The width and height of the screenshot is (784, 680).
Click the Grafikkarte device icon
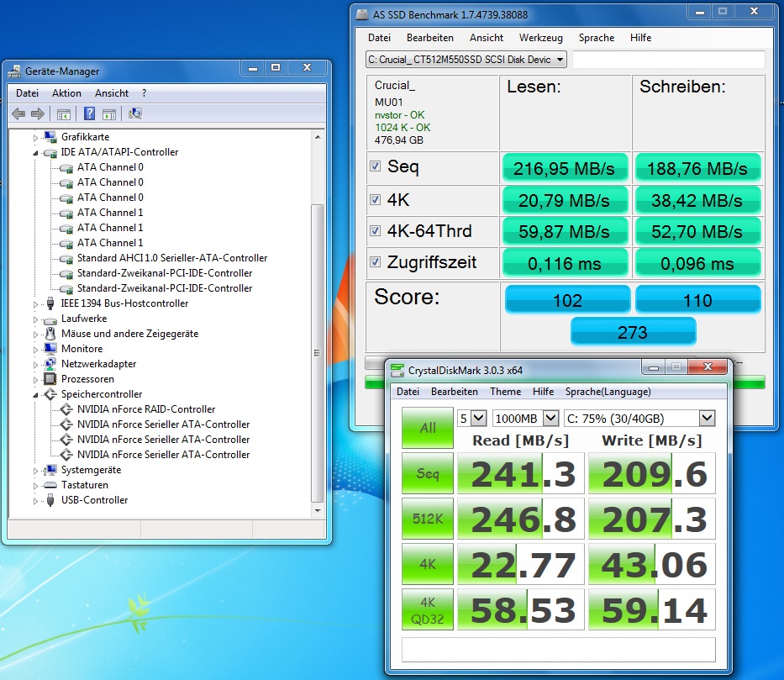(x=50, y=136)
